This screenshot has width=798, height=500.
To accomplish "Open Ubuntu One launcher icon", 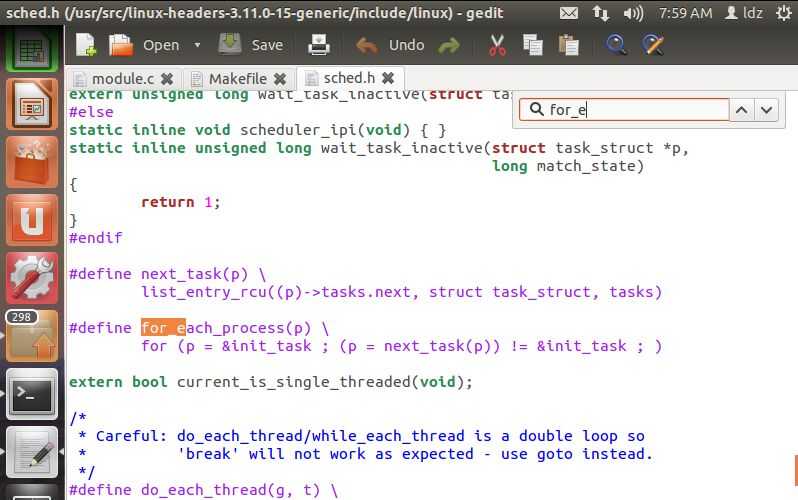I will click(32, 219).
